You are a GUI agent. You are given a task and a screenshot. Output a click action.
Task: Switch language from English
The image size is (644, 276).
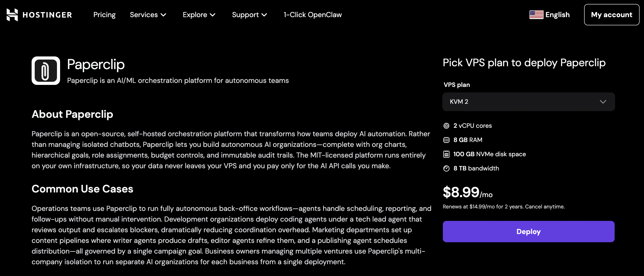point(557,15)
